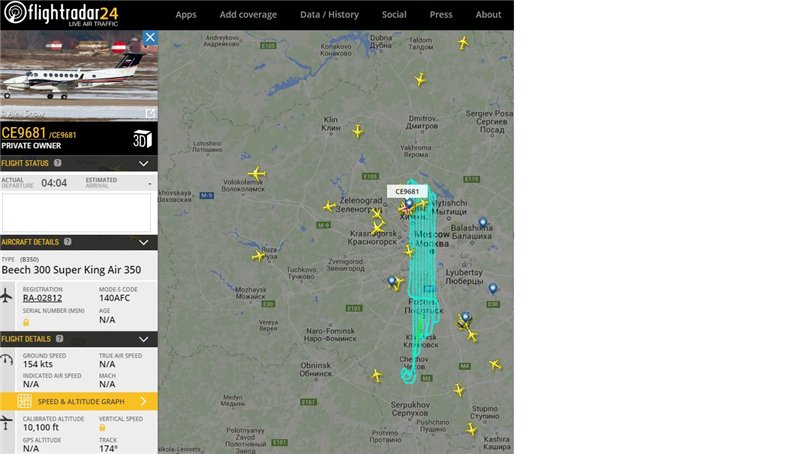Click the Flightradar24 logo
The image size is (800, 454).
61,14
